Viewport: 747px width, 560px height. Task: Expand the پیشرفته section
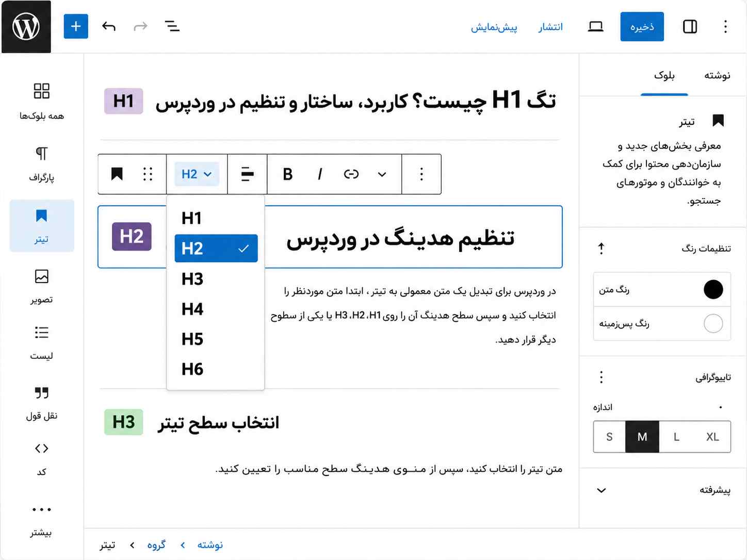(x=662, y=490)
